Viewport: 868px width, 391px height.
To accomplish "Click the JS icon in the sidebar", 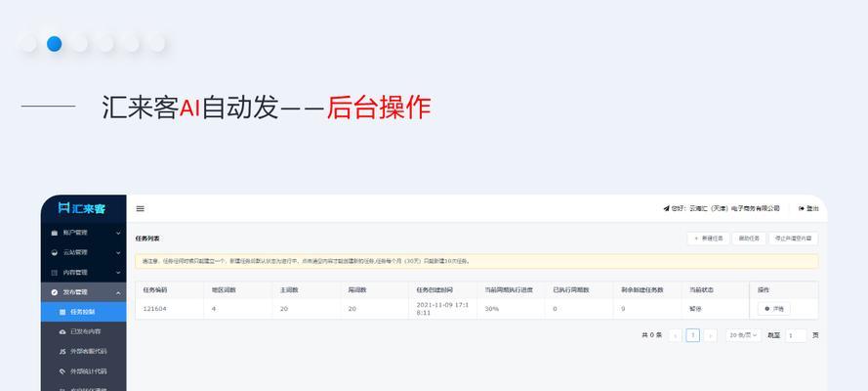I will tap(62, 352).
